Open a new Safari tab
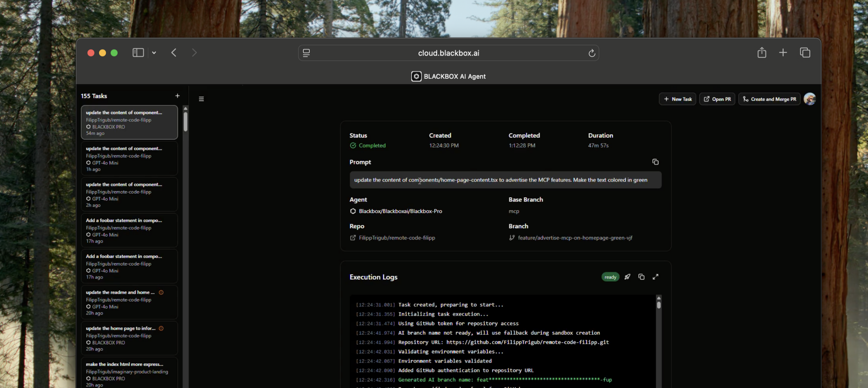The height and width of the screenshot is (388, 868). [x=783, y=53]
